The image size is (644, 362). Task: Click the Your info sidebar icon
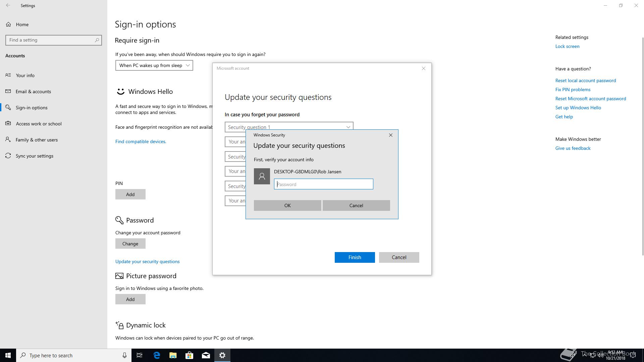click(8, 75)
